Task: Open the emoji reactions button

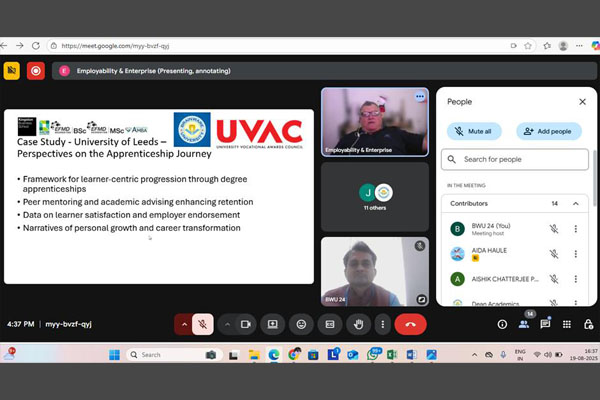Action: 301,324
